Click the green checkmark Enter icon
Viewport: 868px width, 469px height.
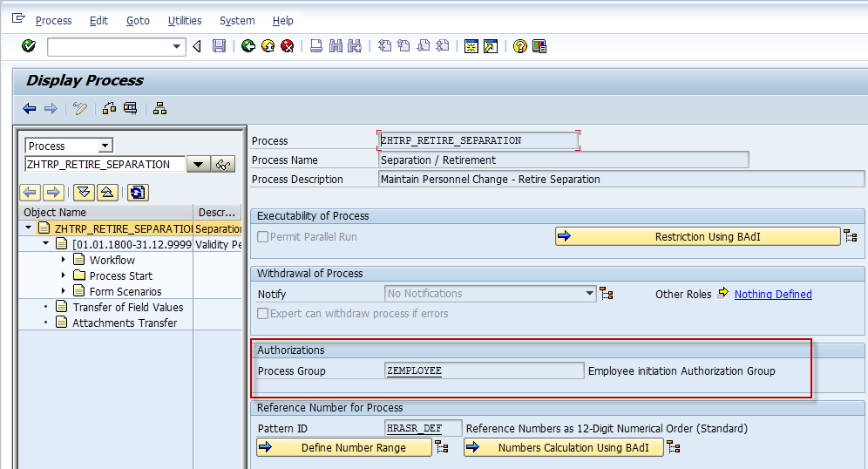click(29, 46)
